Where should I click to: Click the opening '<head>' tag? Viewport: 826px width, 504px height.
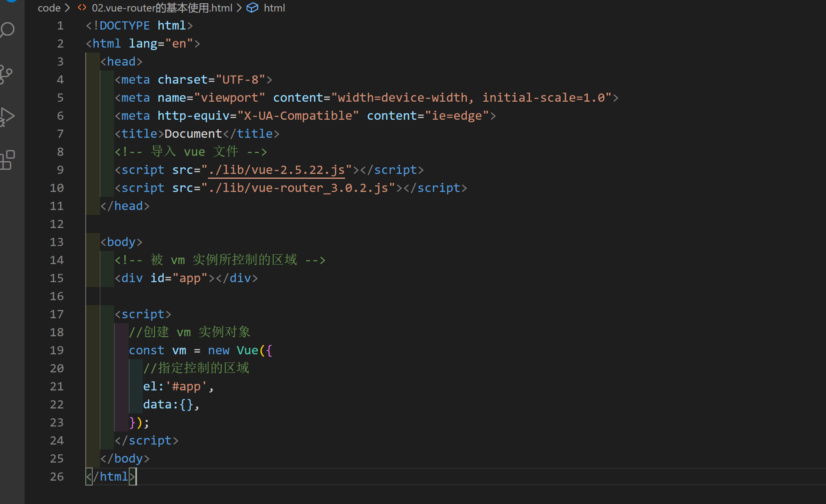[x=121, y=62]
